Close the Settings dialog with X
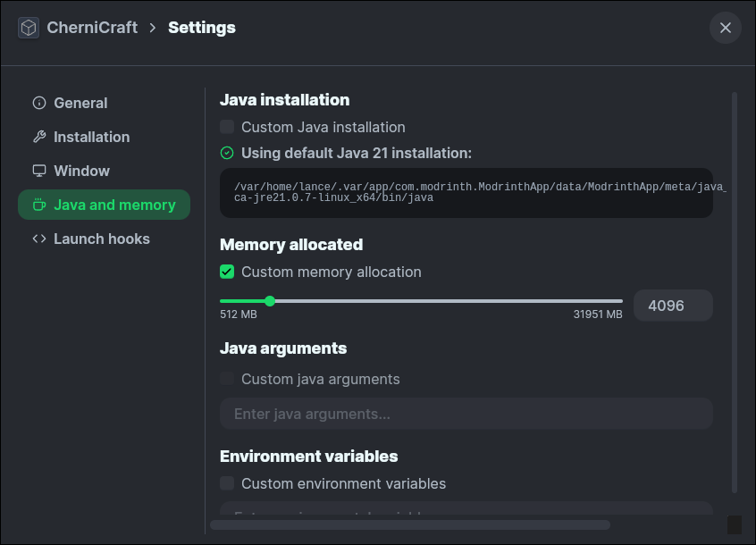The width and height of the screenshot is (756, 545). pyautogui.click(x=725, y=28)
